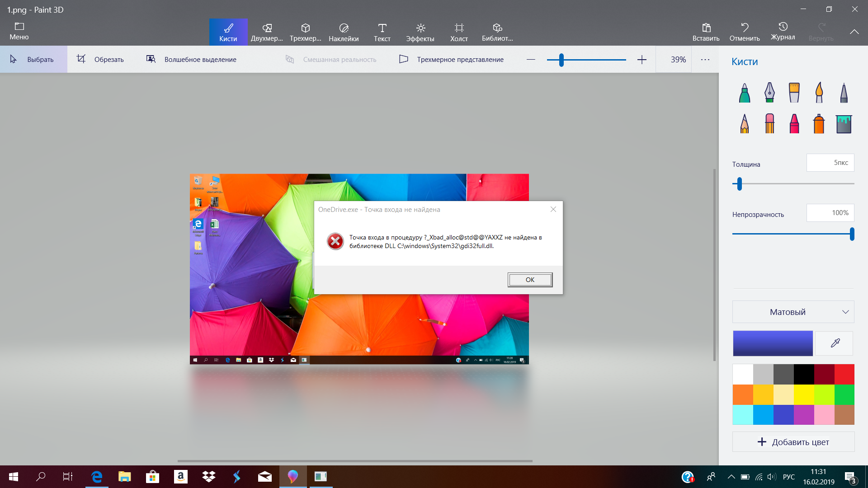Choose the black color swatch
Image resolution: width=868 pixels, height=488 pixels.
click(804, 374)
